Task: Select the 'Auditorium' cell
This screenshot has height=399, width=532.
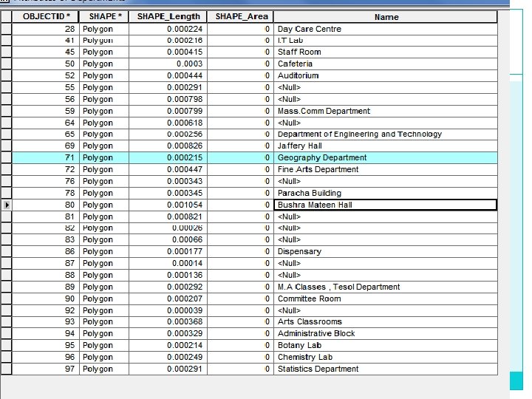Action: coord(386,75)
